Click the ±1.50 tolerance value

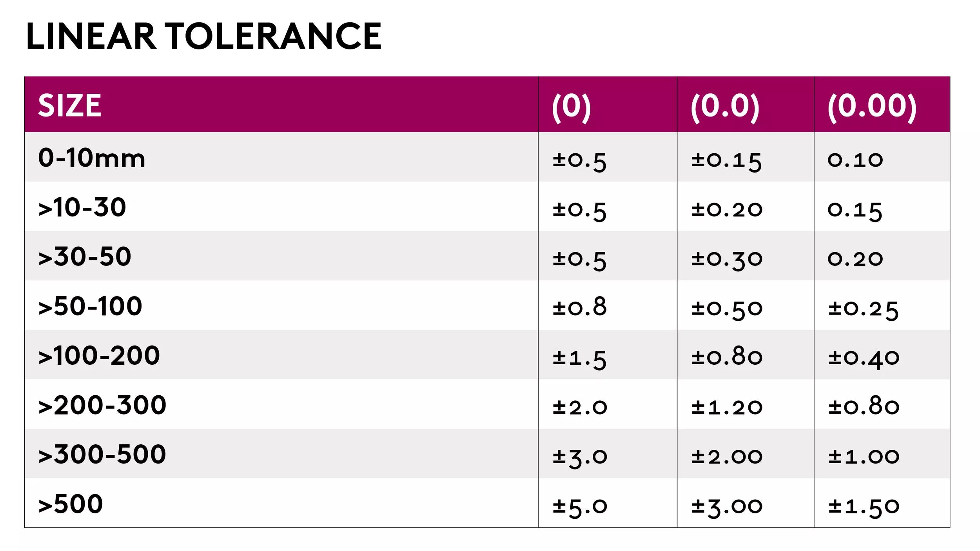point(864,507)
